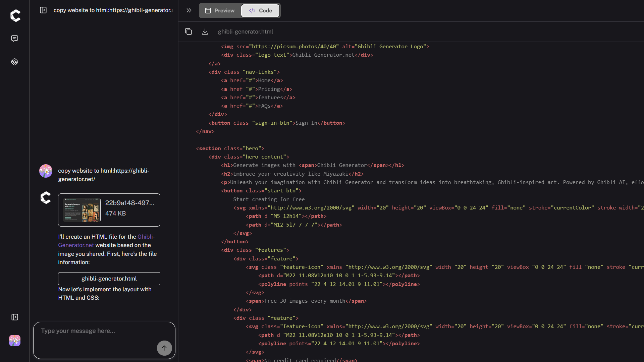Click the spiral AI icon in the sidebar
Image resolution: width=644 pixels, height=362 pixels.
[14, 62]
